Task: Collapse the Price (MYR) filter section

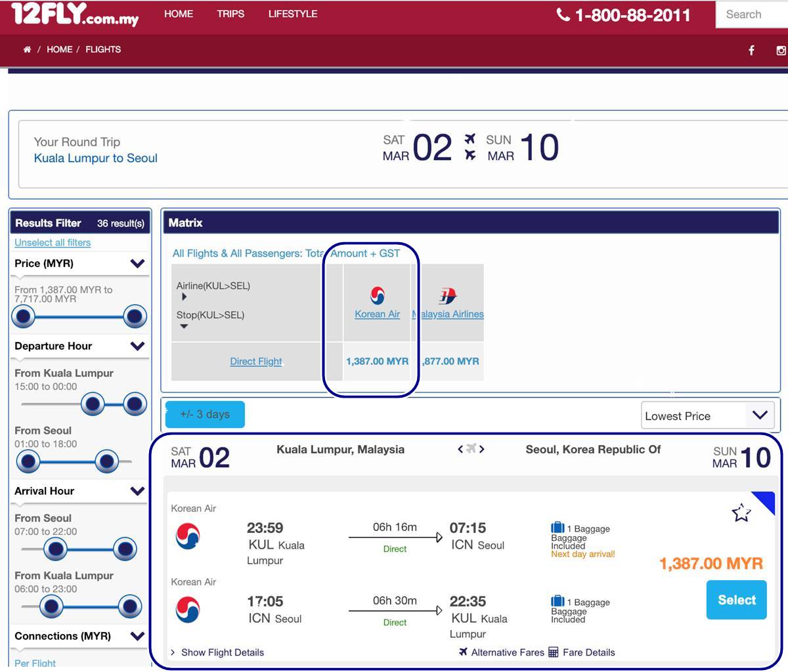Action: 137,263
